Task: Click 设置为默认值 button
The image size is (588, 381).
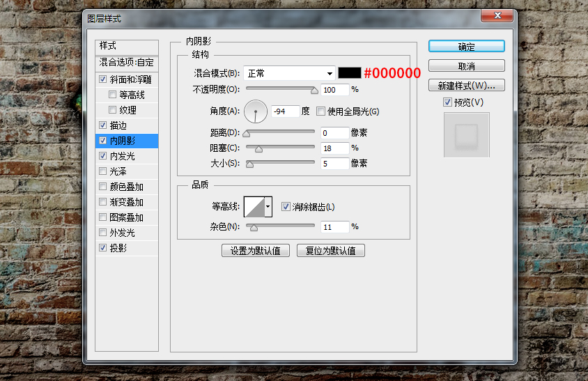Action: click(x=256, y=251)
